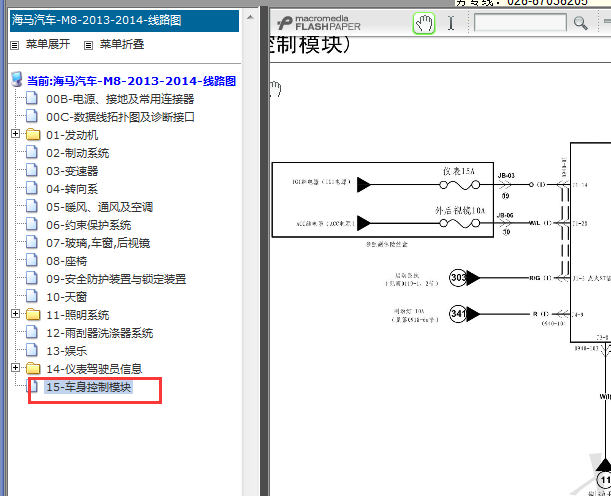
Task: Click the document icon of 02-制动系统
Action: click(32, 152)
